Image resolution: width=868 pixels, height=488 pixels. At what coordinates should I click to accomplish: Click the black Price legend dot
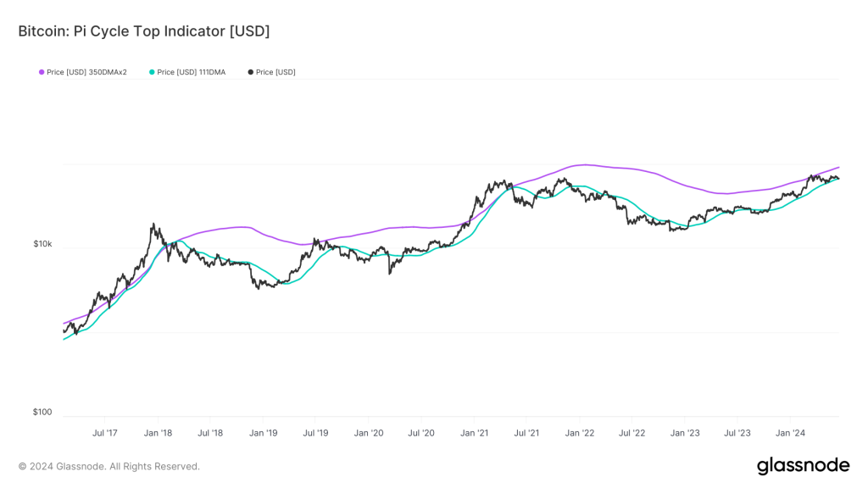251,72
